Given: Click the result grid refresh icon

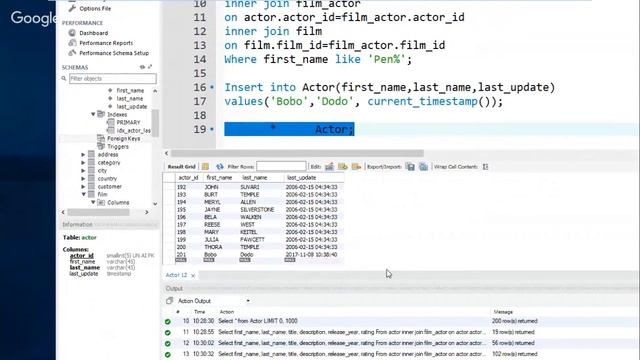Looking at the screenshot, I should (x=220, y=167).
